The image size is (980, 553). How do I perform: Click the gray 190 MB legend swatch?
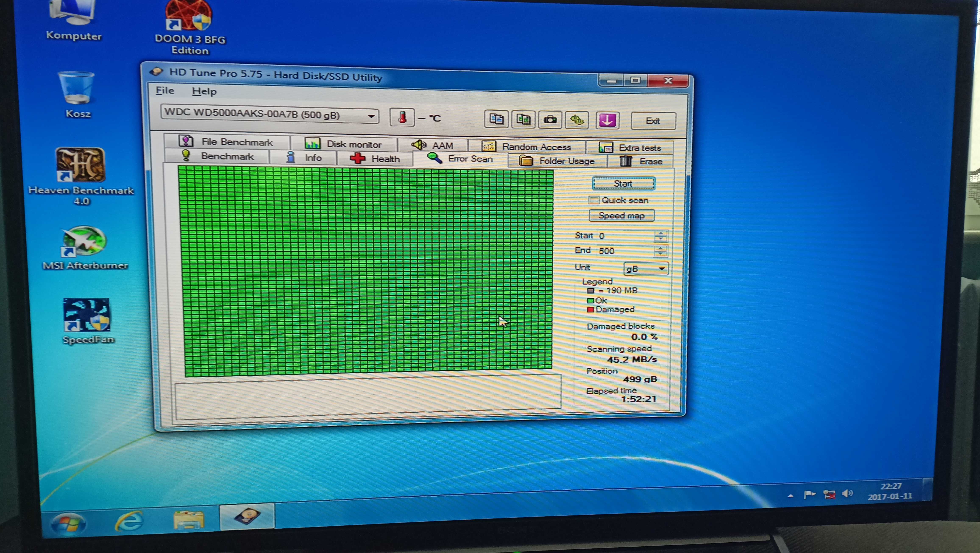590,291
